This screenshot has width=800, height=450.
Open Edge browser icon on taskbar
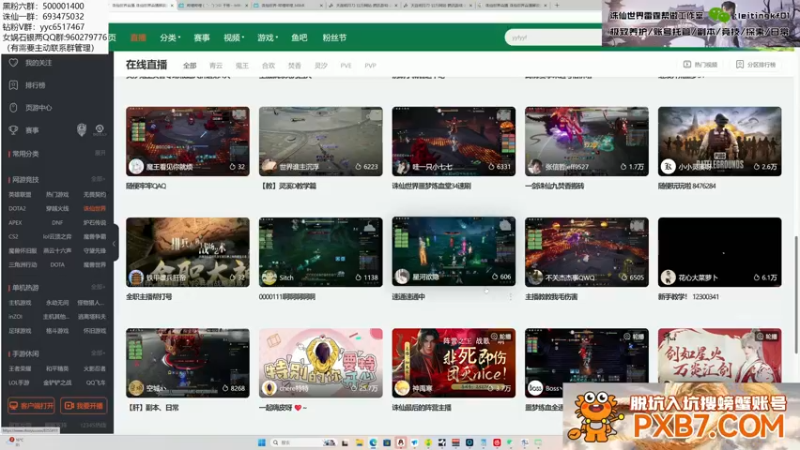pyautogui.click(x=373, y=442)
